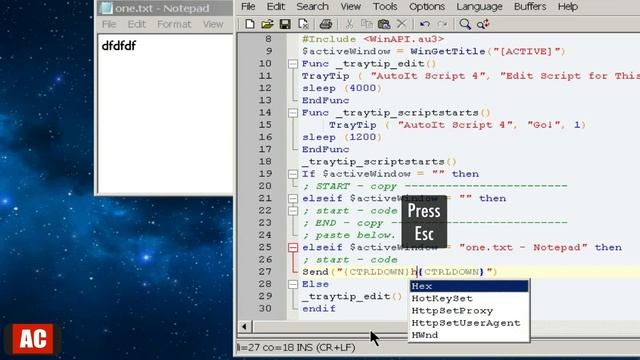Collapse fold at line 19 If statement
Viewport: 640px width, 360px height.
click(x=293, y=174)
